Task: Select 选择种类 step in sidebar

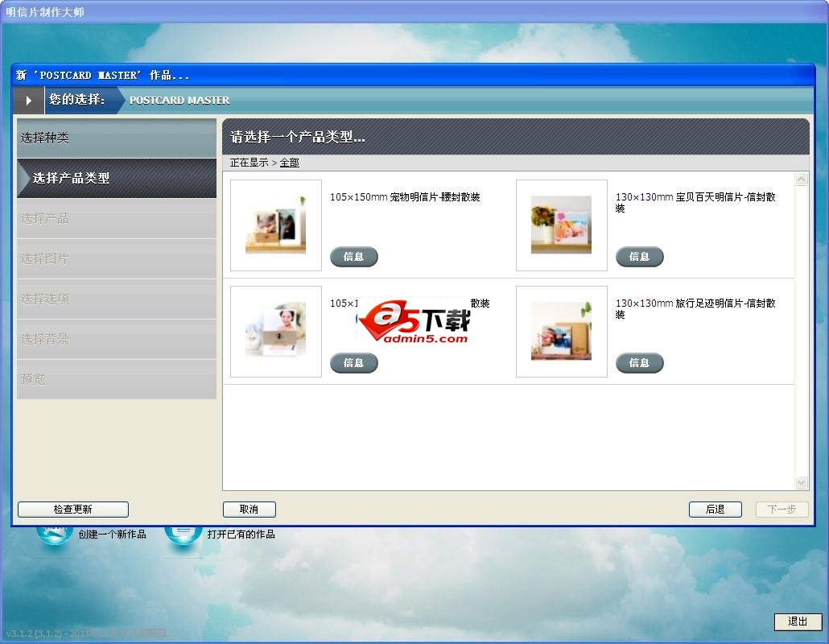Action: tap(117, 138)
